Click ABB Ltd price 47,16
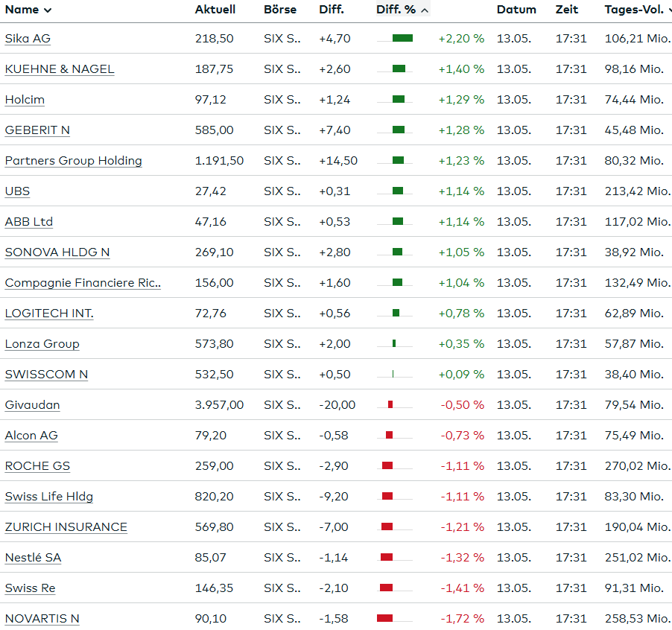The height and width of the screenshot is (630, 672). [x=210, y=222]
